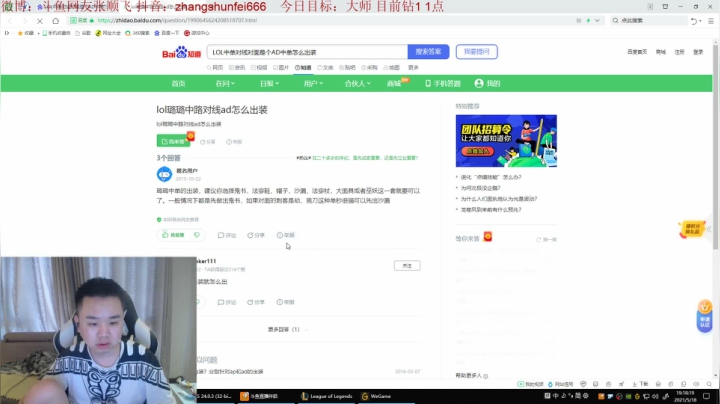This screenshot has width=720, height=404.
Task: Click 关注 to follow the second answerer
Action: [x=407, y=266]
